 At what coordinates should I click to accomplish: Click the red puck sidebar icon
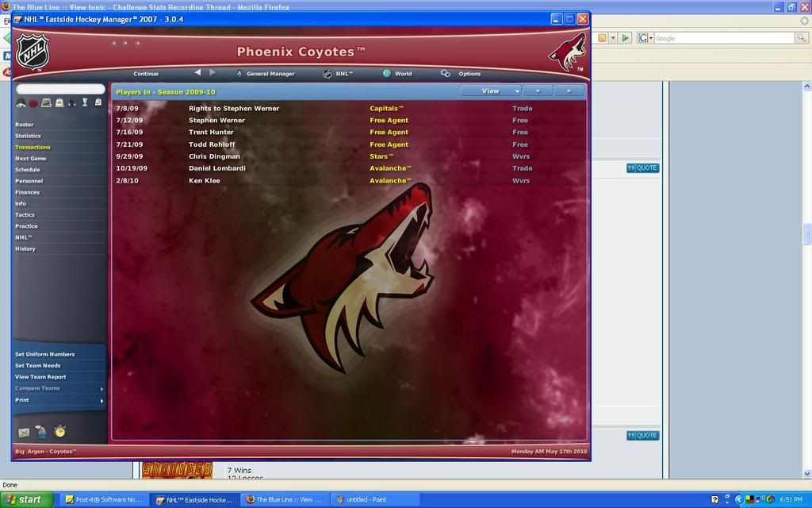pos(33,103)
